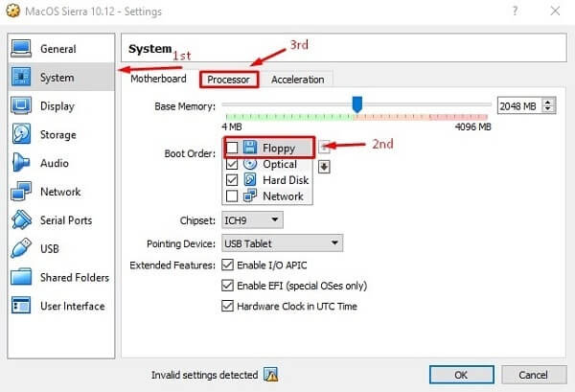575x392 pixels.
Task: Select the Floppy row label in boot order
Action: coord(279,148)
